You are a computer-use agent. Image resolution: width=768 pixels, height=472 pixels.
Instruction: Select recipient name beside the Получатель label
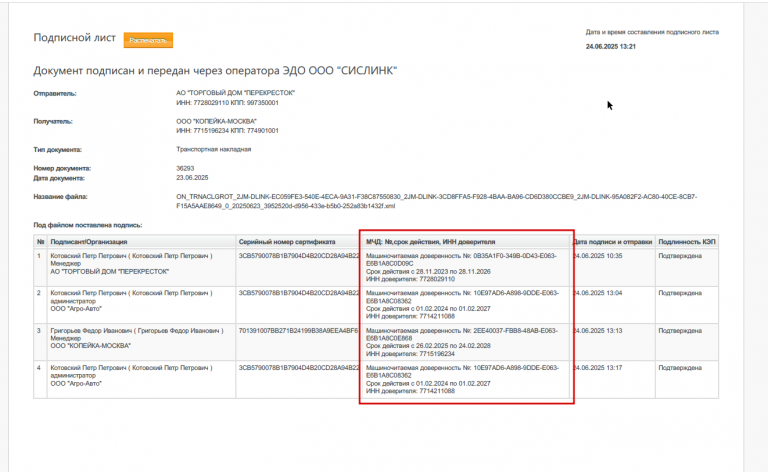[x=216, y=121]
